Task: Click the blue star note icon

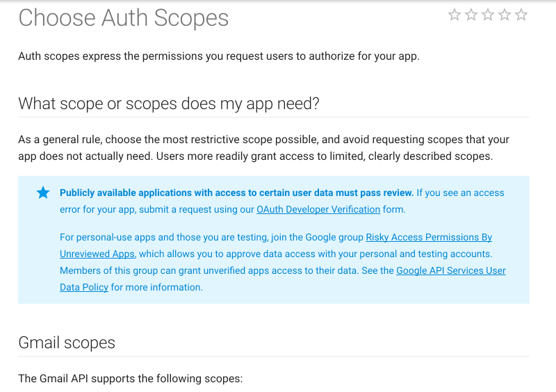Action: tap(43, 193)
